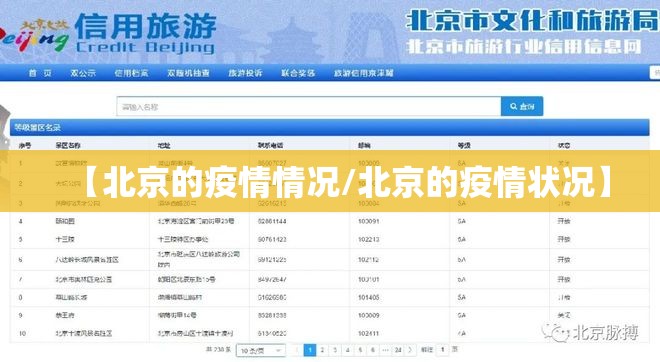Click the 八达岭长城风景名胜区 row name
The width and height of the screenshot is (660, 362).
(x=87, y=260)
